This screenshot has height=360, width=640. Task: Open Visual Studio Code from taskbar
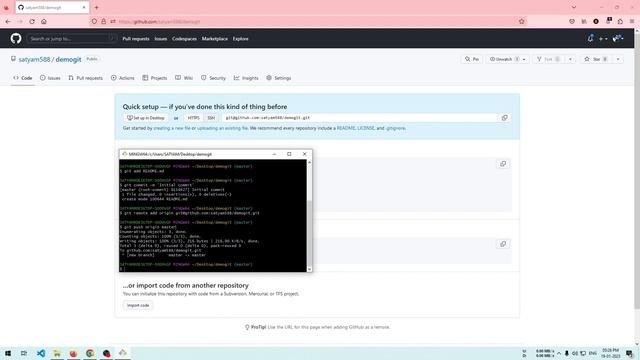click(41, 353)
